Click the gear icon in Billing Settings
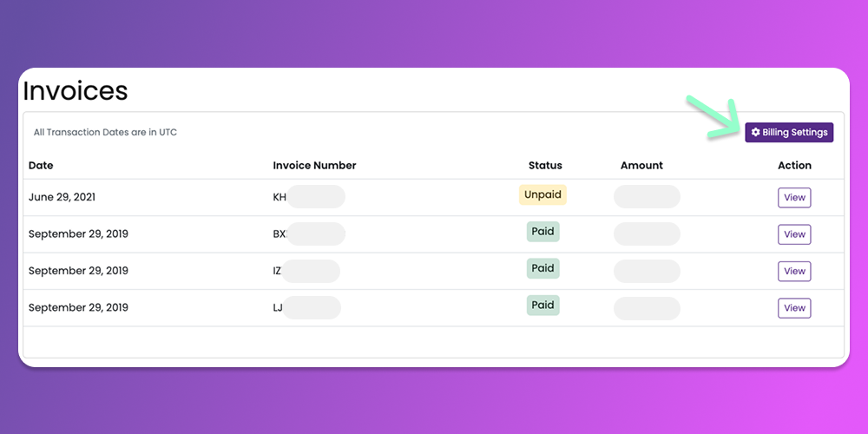 [755, 132]
